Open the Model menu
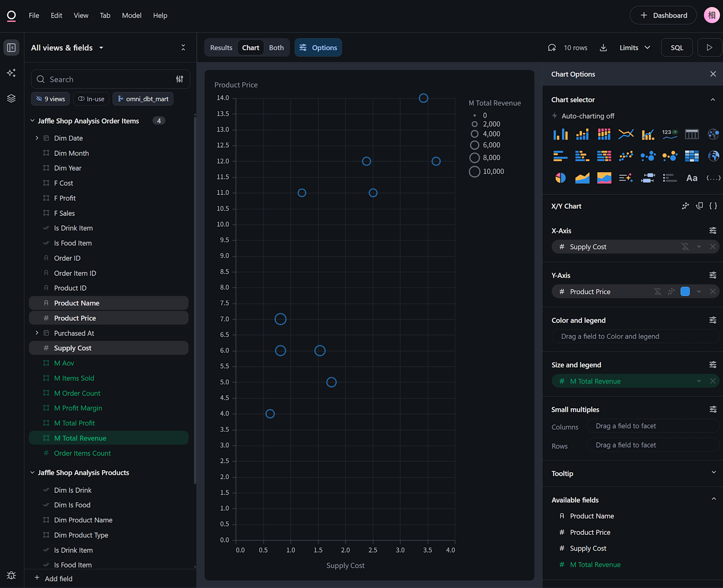 pos(132,16)
